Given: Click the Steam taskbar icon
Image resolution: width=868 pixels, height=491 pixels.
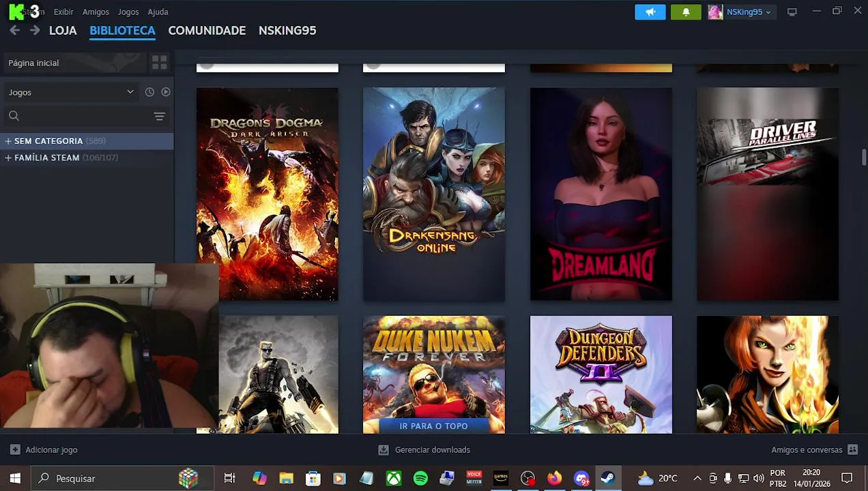Looking at the screenshot, I should (x=607, y=479).
